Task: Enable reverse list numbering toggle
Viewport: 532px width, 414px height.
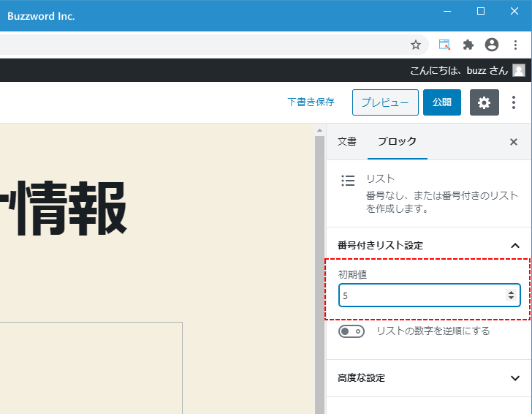Action: tap(351, 331)
